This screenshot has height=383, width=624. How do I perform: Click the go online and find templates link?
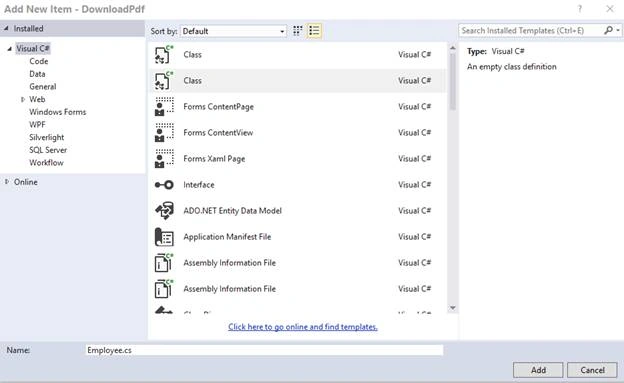coord(303,327)
